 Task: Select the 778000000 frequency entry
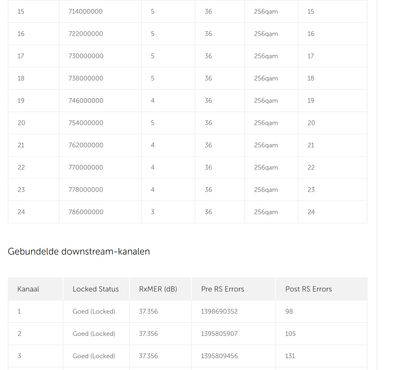86,190
